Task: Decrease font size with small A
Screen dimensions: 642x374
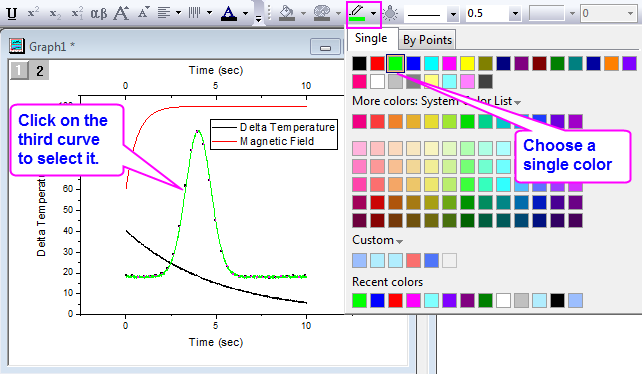Action: [x=143, y=13]
